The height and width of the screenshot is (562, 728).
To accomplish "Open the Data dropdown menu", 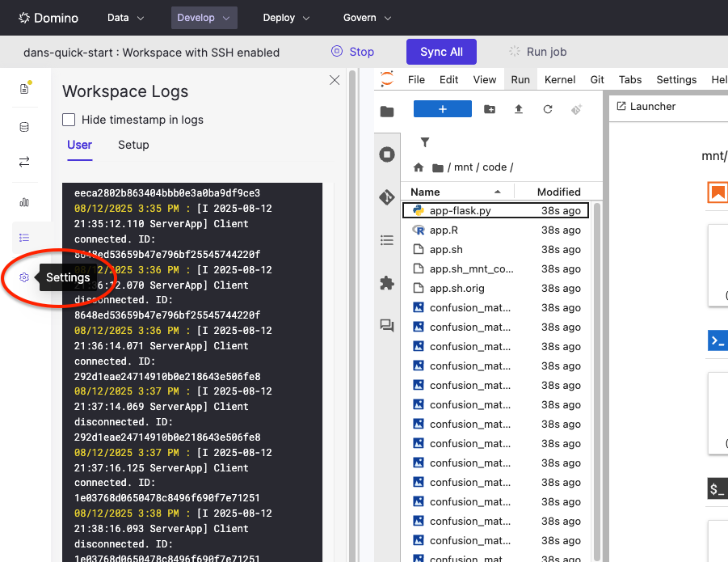I will (125, 18).
